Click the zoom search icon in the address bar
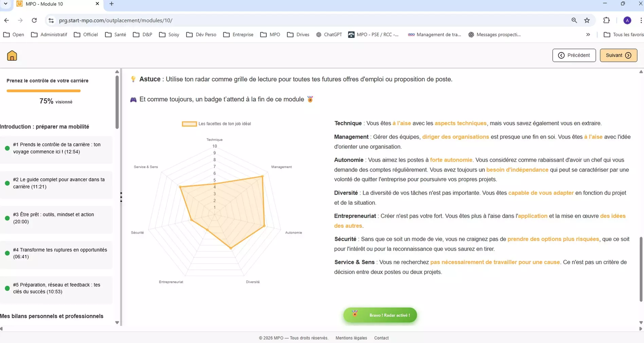The image size is (644, 343). 574,20
